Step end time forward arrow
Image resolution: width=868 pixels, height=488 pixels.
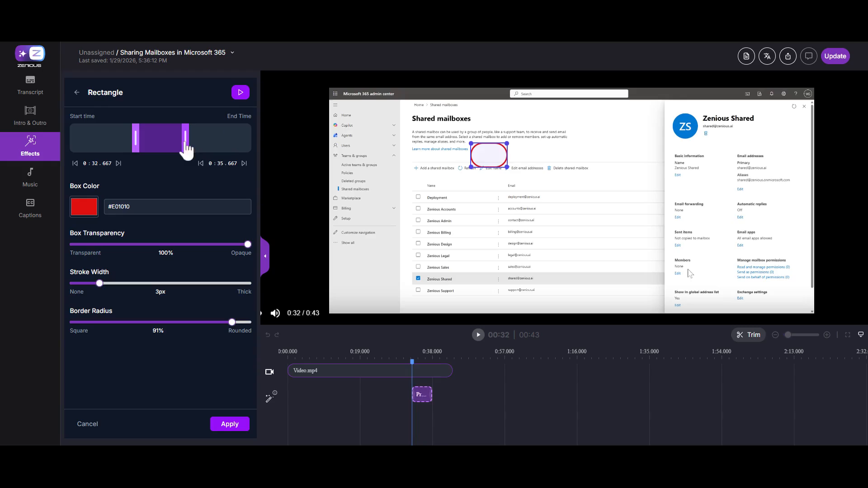[x=244, y=163]
